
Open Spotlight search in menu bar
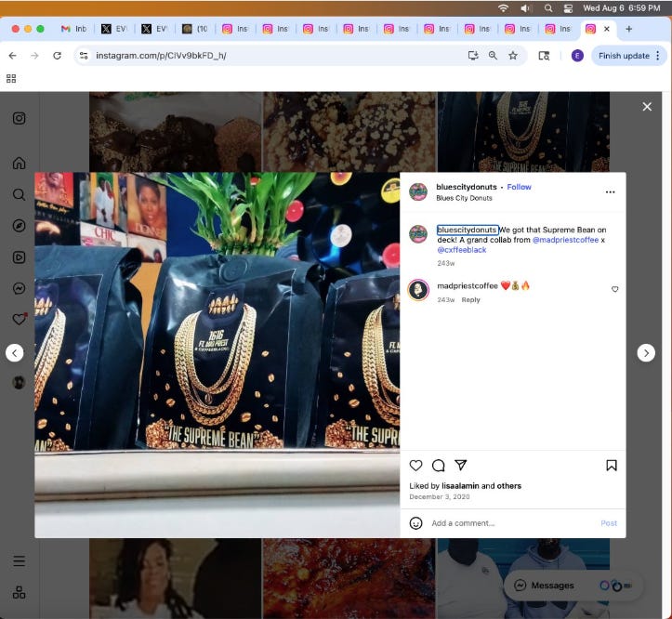[x=548, y=8]
